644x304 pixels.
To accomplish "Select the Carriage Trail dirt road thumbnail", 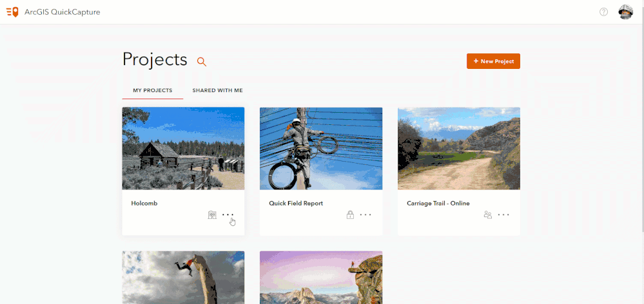I will click(459, 148).
